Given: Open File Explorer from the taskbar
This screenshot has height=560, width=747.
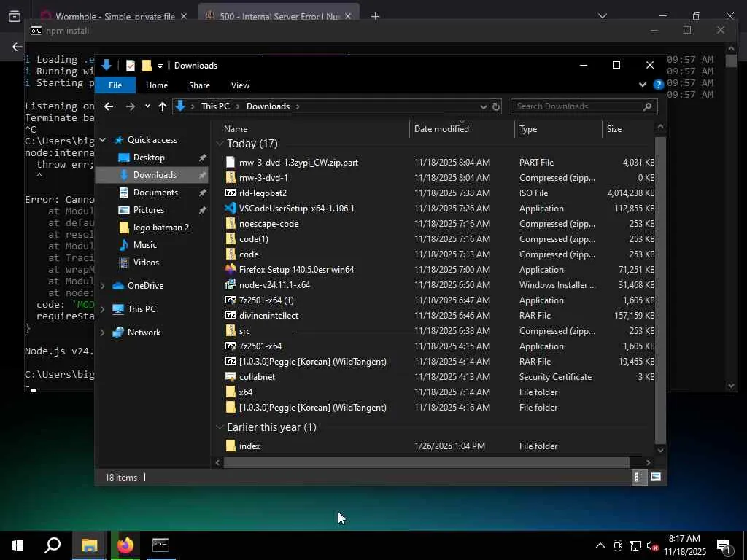Looking at the screenshot, I should tap(89, 545).
